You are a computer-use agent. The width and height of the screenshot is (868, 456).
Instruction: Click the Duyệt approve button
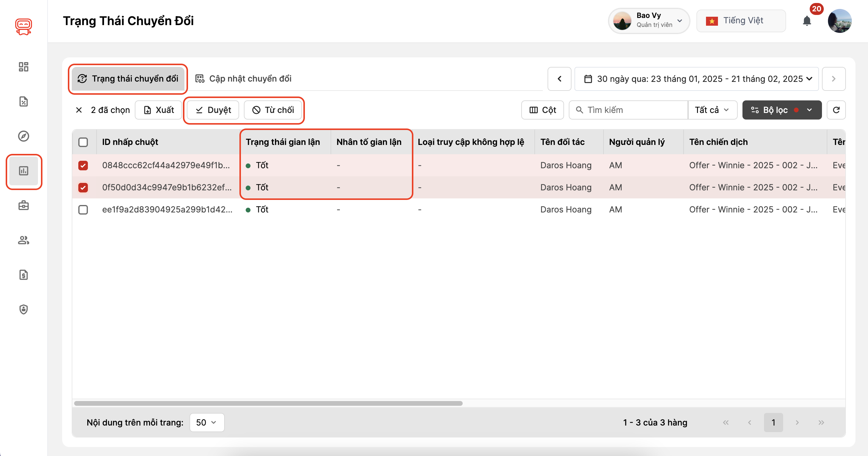click(x=213, y=110)
